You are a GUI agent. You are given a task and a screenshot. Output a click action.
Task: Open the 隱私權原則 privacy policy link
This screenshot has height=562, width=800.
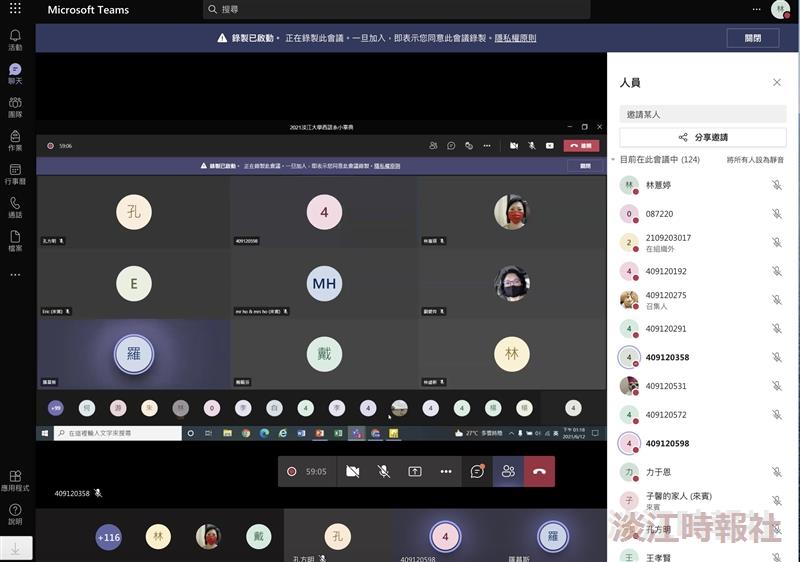pyautogui.click(x=515, y=38)
